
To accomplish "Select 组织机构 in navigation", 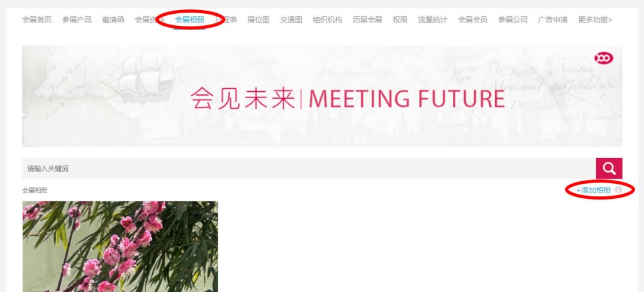I will [x=327, y=20].
